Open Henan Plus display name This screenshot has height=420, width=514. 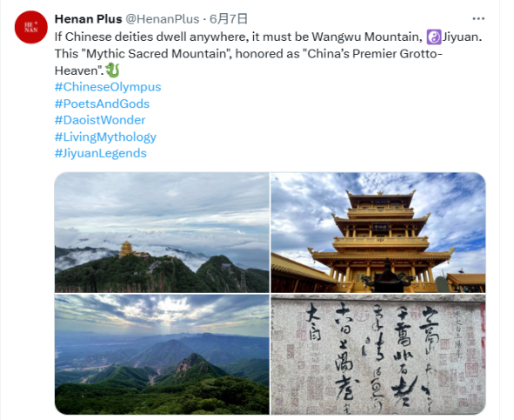point(88,19)
